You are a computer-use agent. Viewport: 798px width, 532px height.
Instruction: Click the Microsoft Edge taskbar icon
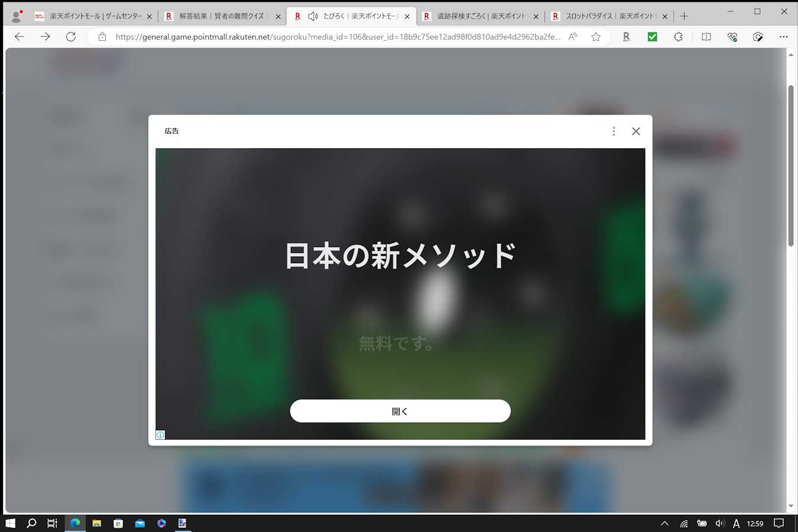coord(75,523)
